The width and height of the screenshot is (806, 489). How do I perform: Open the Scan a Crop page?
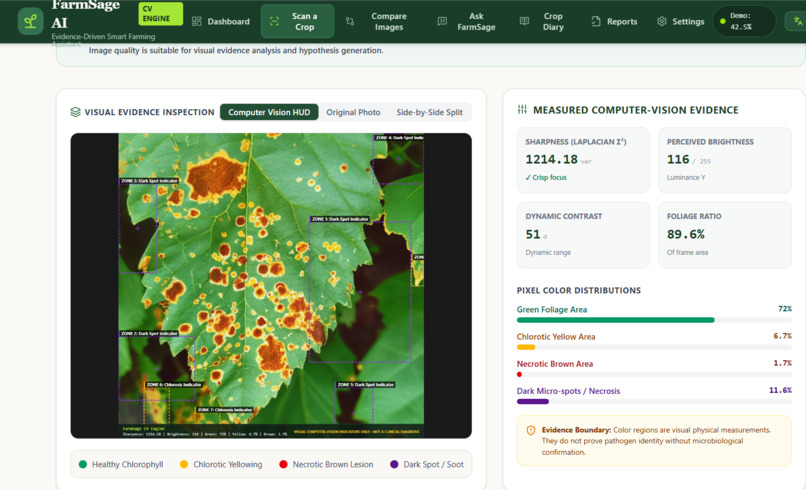point(297,22)
